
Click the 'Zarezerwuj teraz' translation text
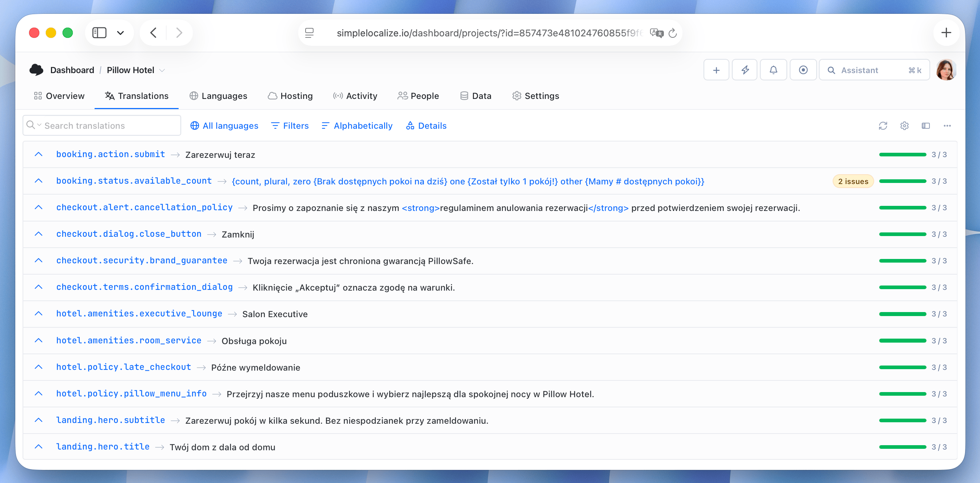coord(220,155)
